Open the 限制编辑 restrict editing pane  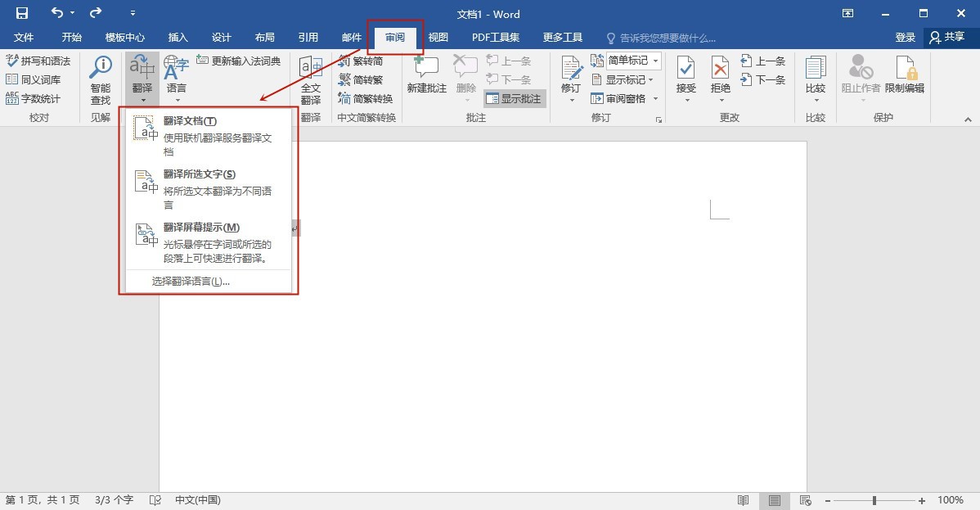point(906,79)
